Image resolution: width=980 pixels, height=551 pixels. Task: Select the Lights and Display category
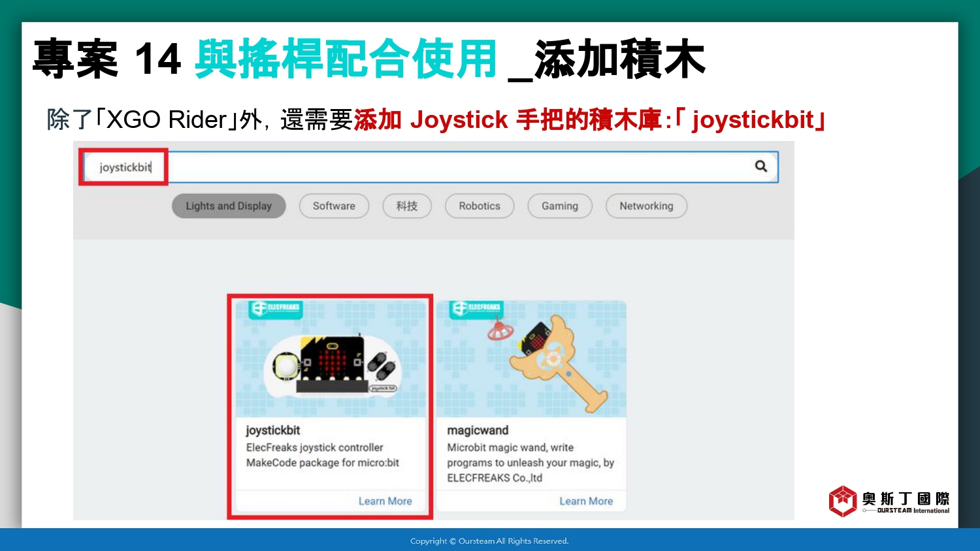pos(229,206)
